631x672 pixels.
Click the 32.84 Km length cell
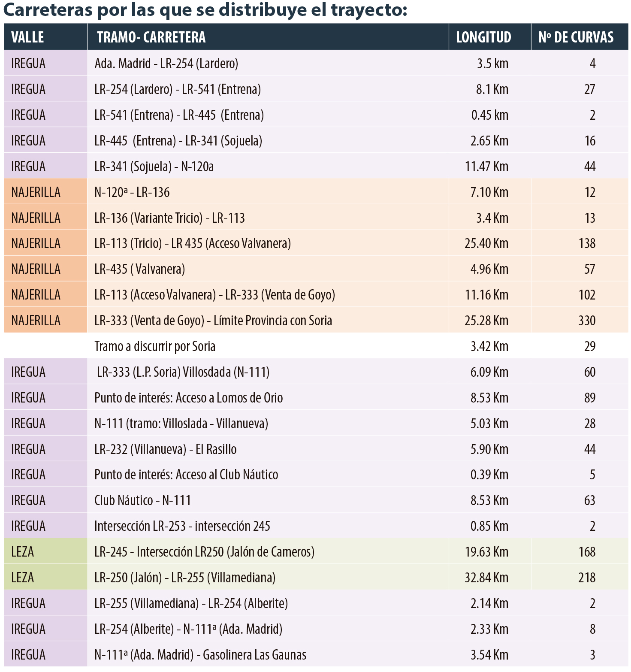coord(486,578)
